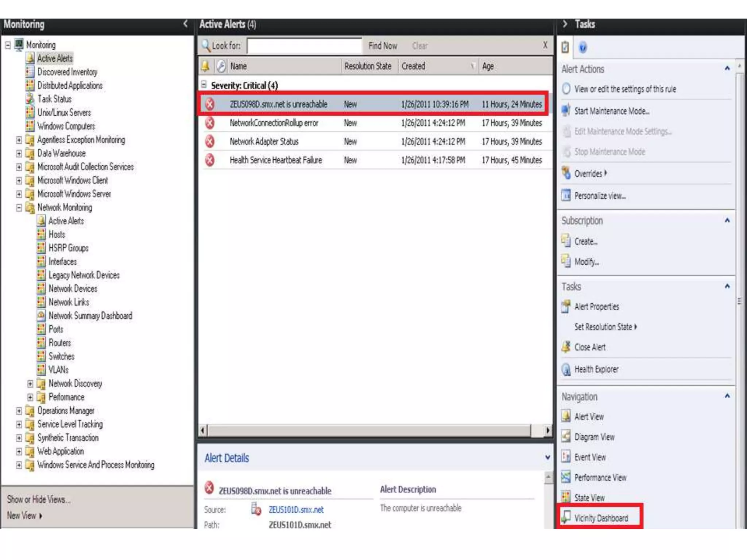Click the Performance View icon
The width and height of the screenshot is (747, 560).
(x=566, y=477)
